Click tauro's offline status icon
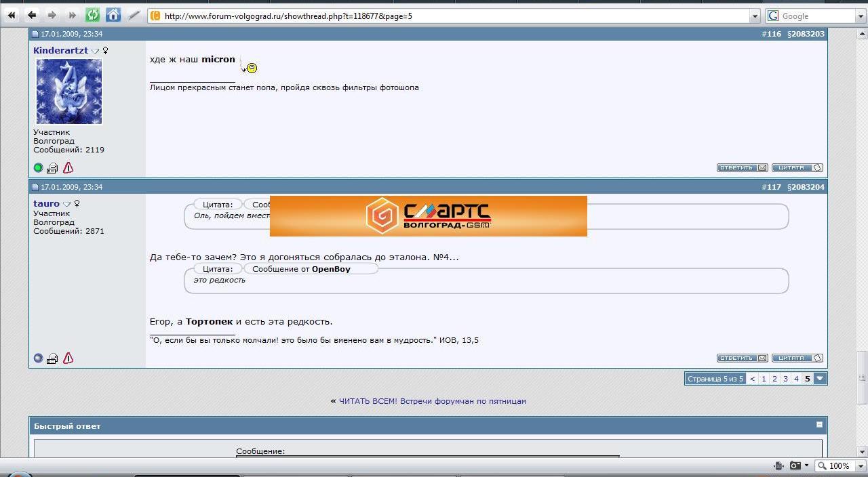The width and height of the screenshot is (868, 477). [38, 358]
